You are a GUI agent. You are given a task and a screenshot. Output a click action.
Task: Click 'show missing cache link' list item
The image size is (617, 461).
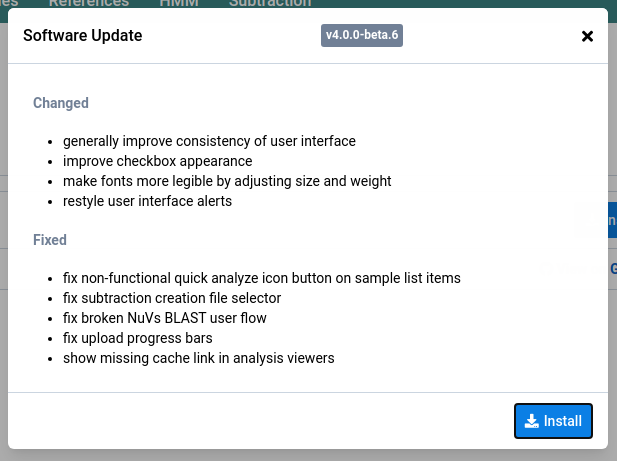(198, 358)
